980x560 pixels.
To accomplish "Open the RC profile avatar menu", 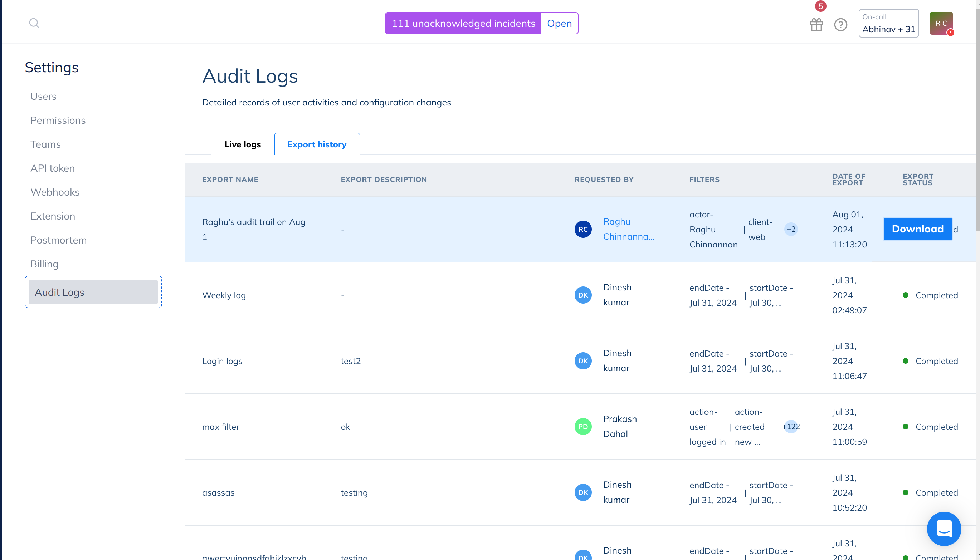I will (941, 24).
